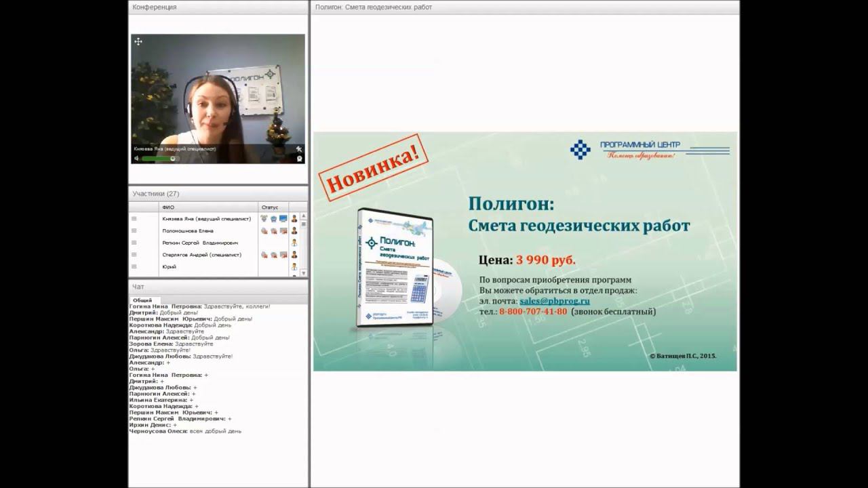Image resolution: width=868 pixels, height=488 pixels.
Task: Click phone number 8-800-707-41-80 on slide
Action: (533, 312)
